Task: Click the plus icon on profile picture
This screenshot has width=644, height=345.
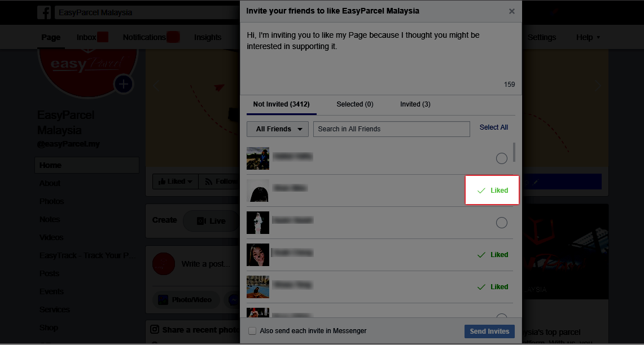Action: (123, 85)
